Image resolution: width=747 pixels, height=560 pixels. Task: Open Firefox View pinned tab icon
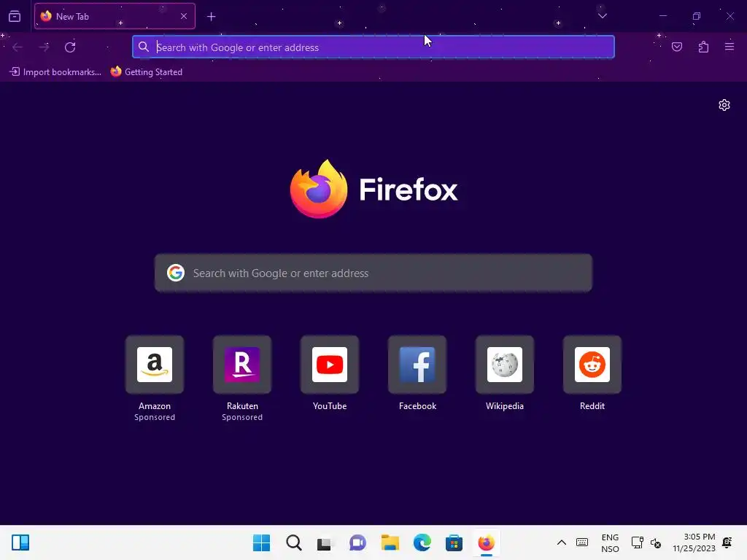pyautogui.click(x=15, y=16)
